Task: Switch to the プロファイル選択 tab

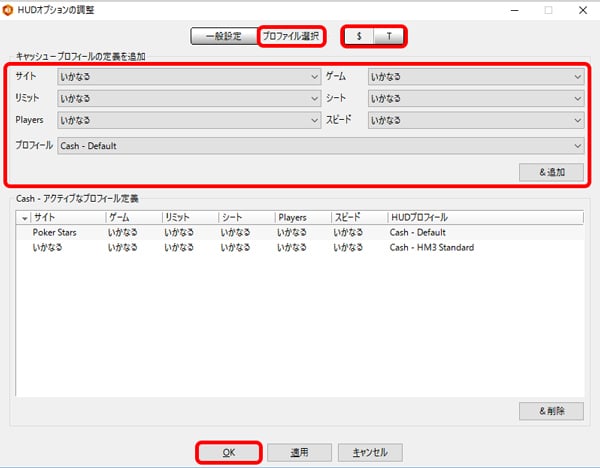Action: (x=291, y=36)
